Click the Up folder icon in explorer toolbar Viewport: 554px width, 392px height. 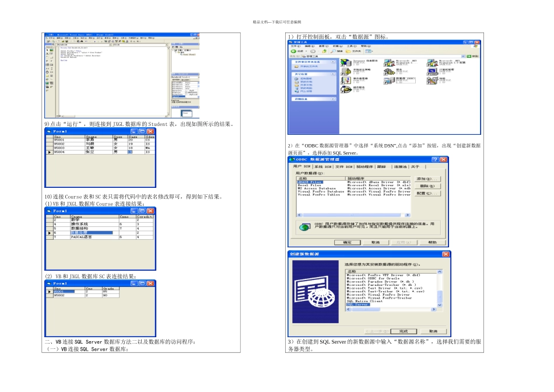point(324,51)
